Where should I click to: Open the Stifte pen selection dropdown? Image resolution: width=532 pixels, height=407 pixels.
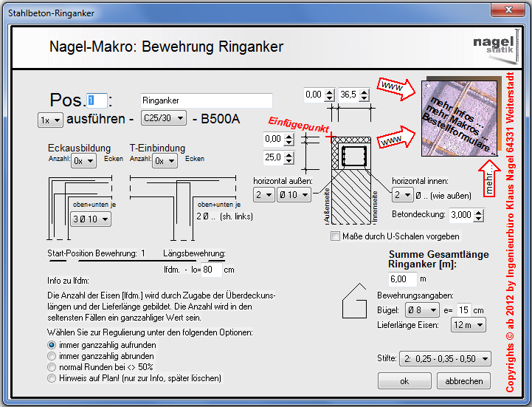point(444,359)
